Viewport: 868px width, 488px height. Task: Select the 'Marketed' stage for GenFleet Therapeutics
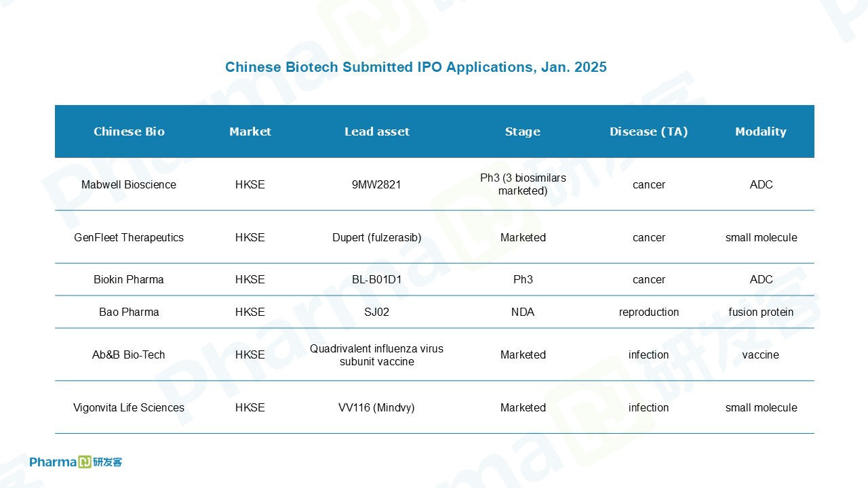tap(523, 237)
